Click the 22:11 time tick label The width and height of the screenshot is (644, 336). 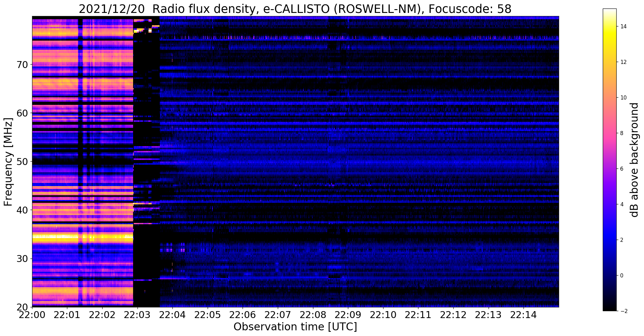(x=418, y=315)
